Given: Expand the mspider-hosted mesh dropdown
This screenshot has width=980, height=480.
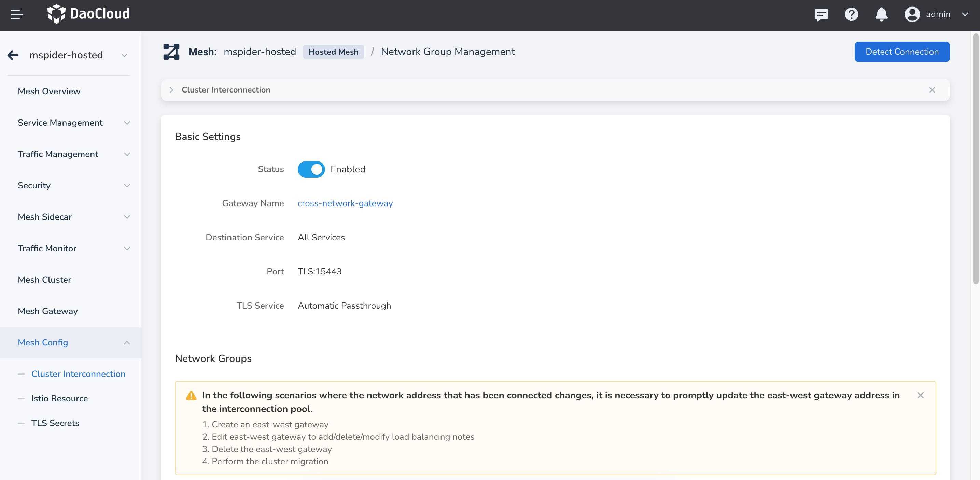Looking at the screenshot, I should 124,55.
